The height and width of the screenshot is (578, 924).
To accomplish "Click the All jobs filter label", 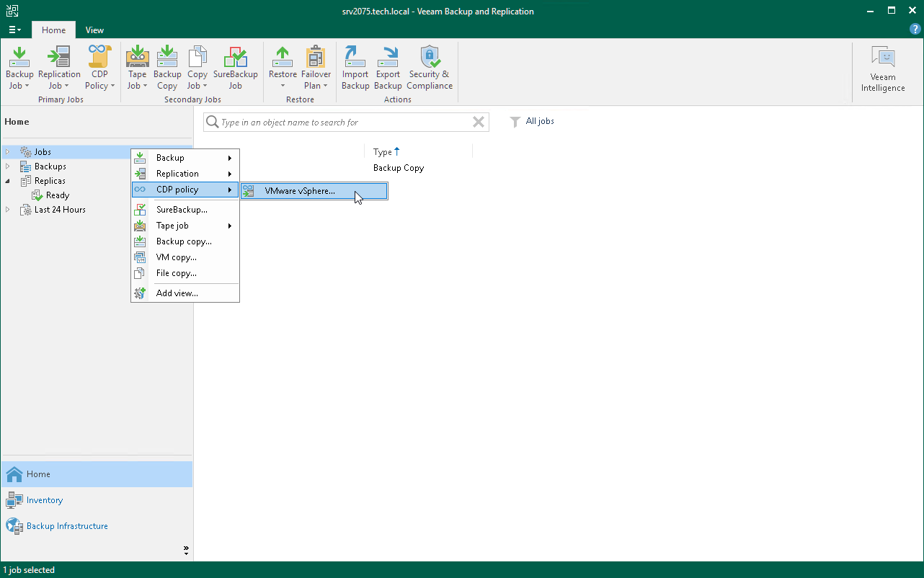I will 540,121.
